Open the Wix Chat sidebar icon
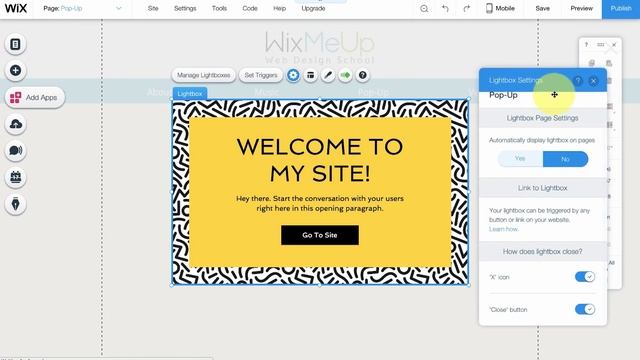The image size is (640, 360). coord(16,151)
